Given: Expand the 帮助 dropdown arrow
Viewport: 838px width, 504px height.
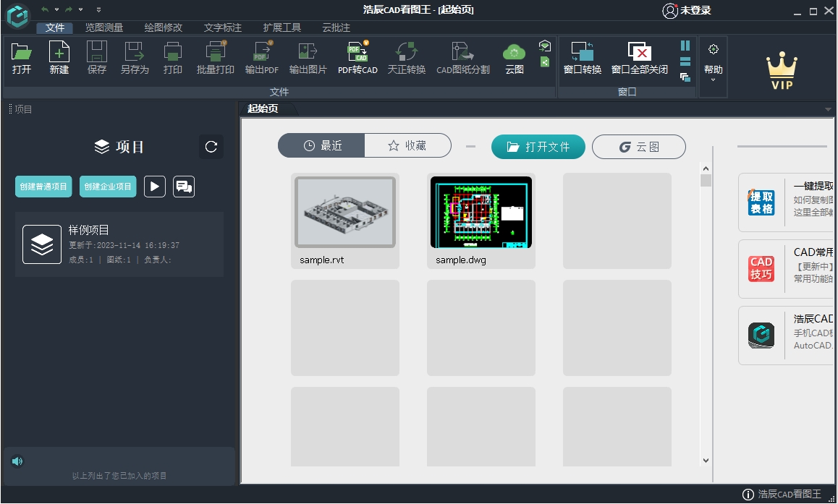Looking at the screenshot, I should click(x=714, y=80).
